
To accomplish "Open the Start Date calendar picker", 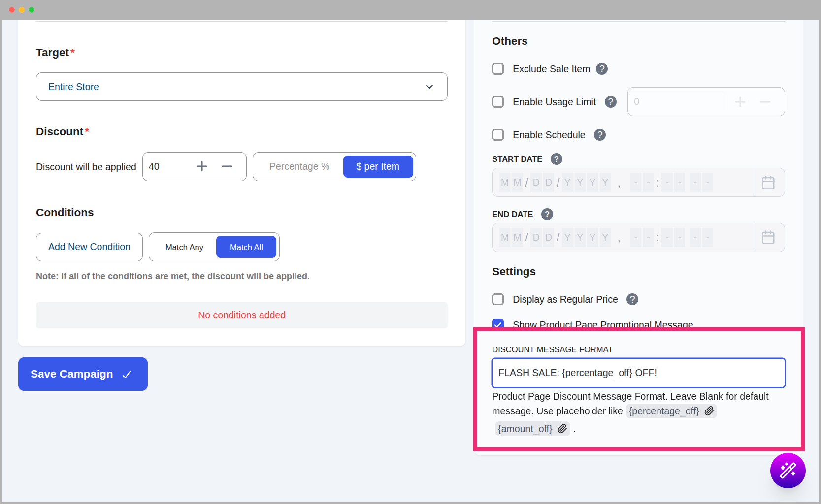I will point(768,182).
